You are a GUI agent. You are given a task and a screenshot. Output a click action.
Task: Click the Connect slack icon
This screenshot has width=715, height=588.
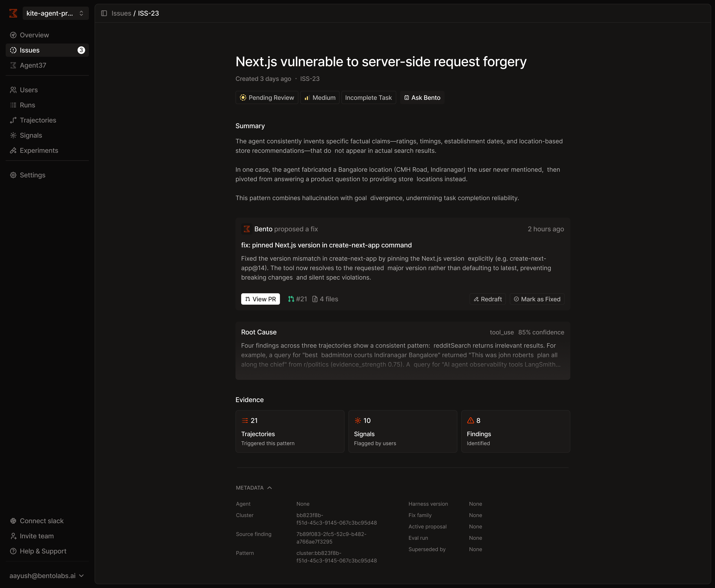coord(13,521)
